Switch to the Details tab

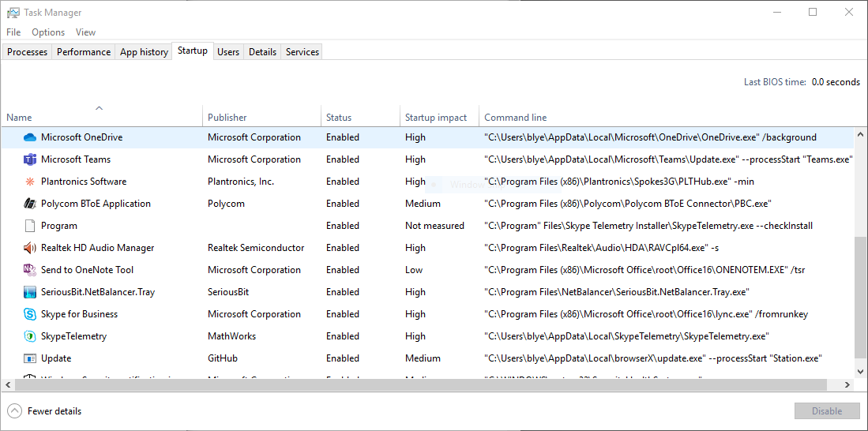pos(262,52)
